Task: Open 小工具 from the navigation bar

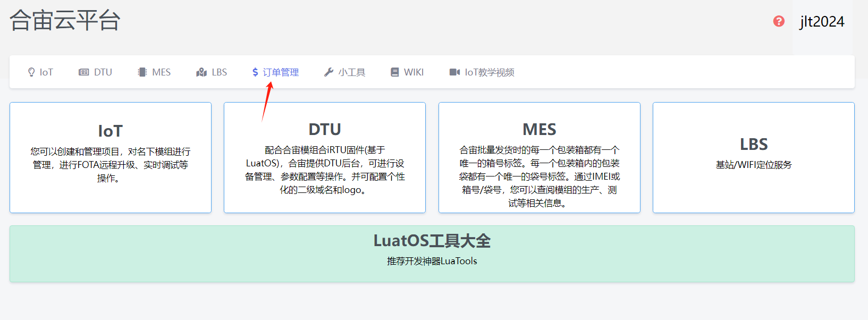Action: [x=344, y=72]
